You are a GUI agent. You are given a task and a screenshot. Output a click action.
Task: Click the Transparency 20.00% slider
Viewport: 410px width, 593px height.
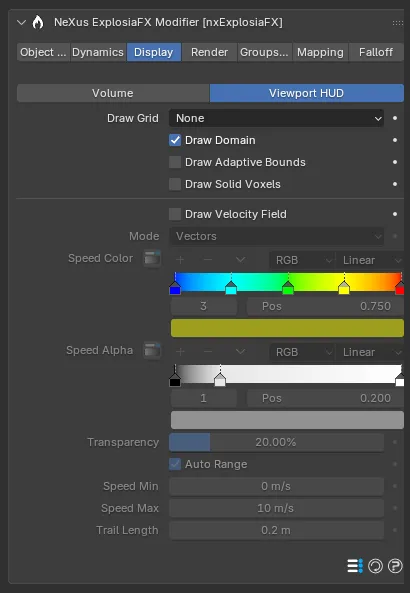pyautogui.click(x=276, y=442)
